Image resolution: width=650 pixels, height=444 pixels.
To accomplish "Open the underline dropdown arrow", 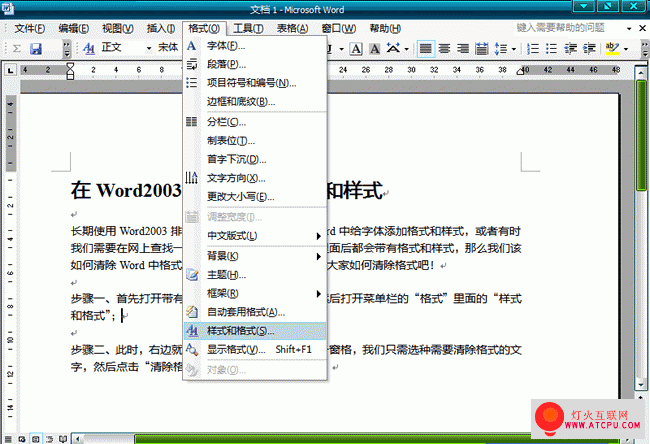I will (x=342, y=49).
